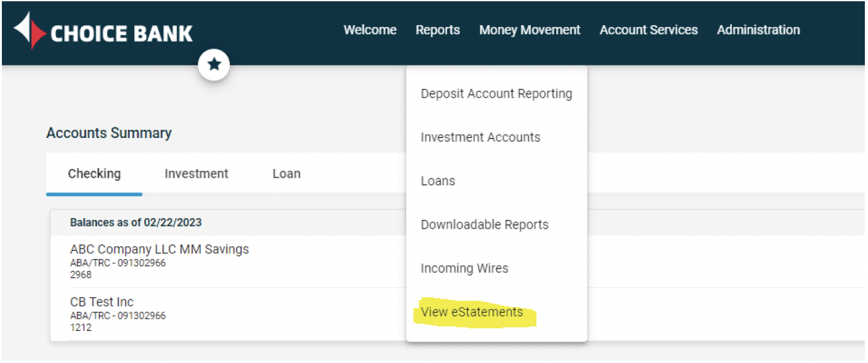Expand the Account Services menu
Image resolution: width=868 pixels, height=363 pixels.
point(648,30)
